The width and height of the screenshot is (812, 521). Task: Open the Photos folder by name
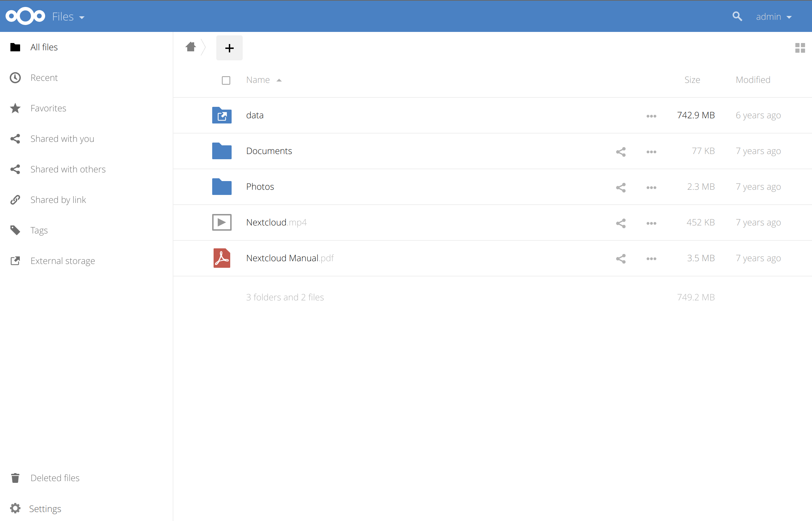tap(260, 187)
